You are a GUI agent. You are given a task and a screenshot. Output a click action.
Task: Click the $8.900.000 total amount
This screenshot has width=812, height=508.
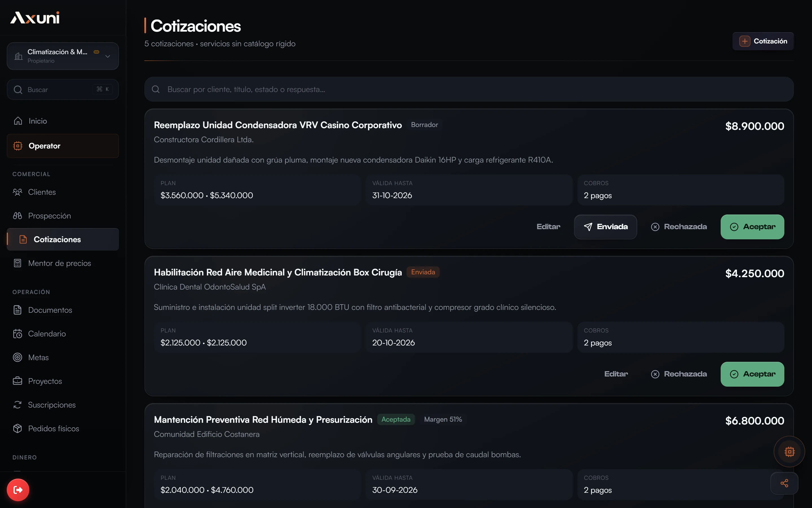coord(754,126)
